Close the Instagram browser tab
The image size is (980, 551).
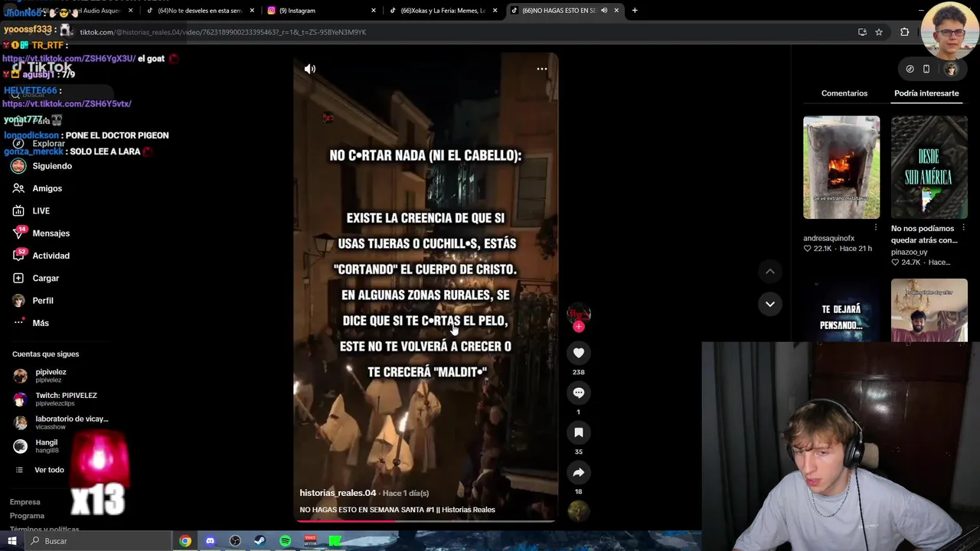[x=374, y=11]
